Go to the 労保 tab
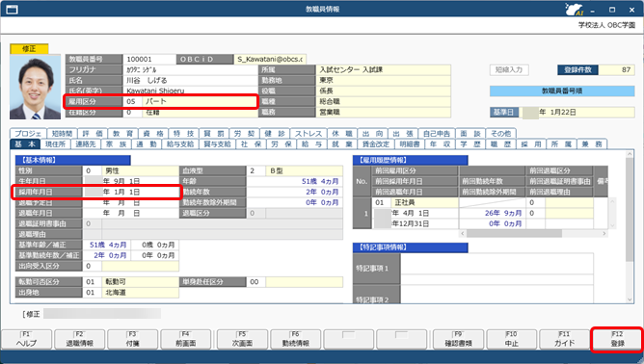This screenshot has width=644, height=364. (281, 144)
